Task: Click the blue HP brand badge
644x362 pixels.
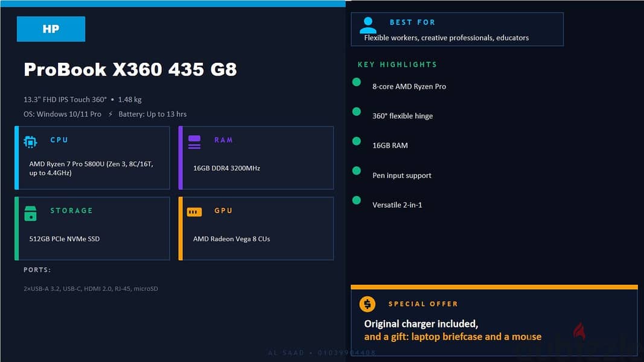Action: coord(51,29)
